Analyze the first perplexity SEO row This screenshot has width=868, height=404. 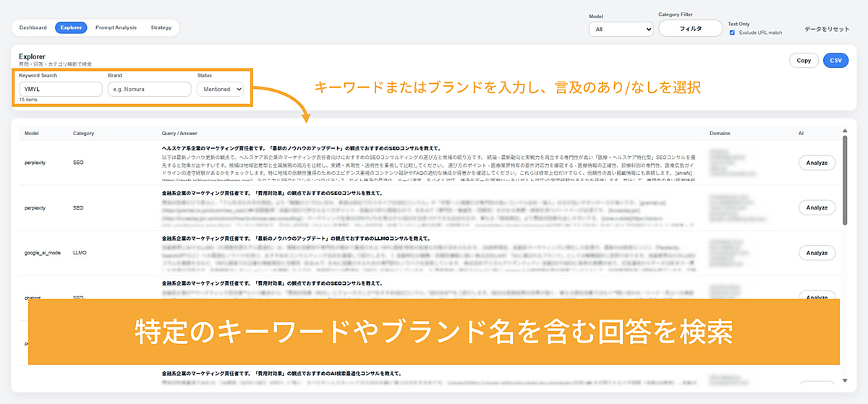(x=817, y=163)
